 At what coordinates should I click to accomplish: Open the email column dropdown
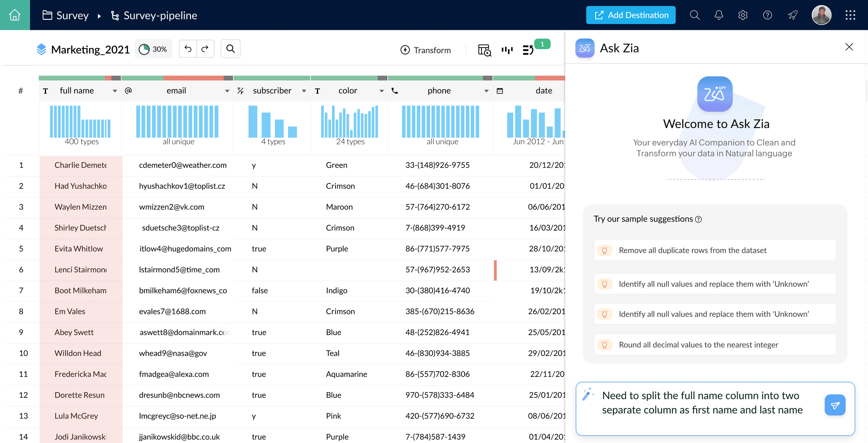tap(226, 90)
